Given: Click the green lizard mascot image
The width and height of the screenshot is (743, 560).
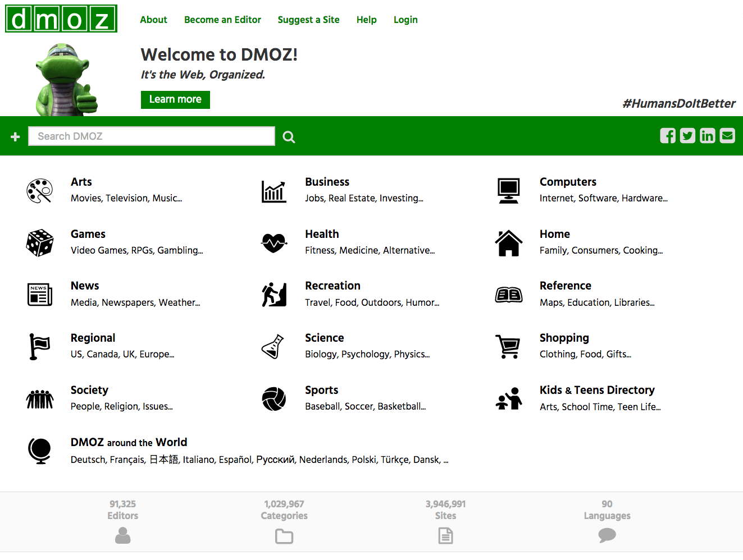Looking at the screenshot, I should 66,79.
